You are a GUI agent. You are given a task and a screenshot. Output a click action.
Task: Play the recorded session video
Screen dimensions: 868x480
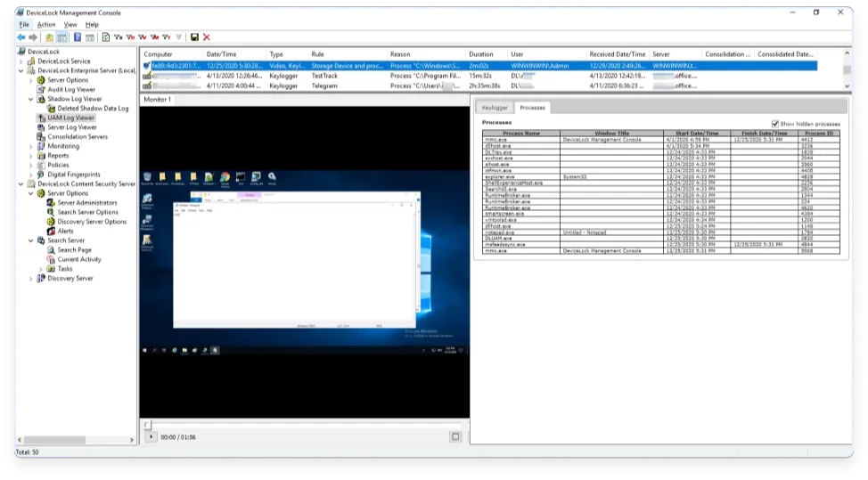click(151, 436)
